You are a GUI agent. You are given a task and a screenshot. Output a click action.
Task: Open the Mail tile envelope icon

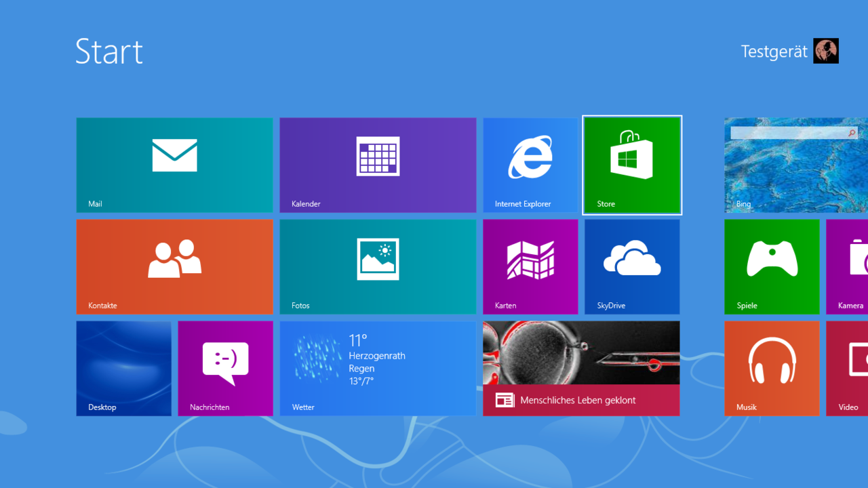pos(174,156)
